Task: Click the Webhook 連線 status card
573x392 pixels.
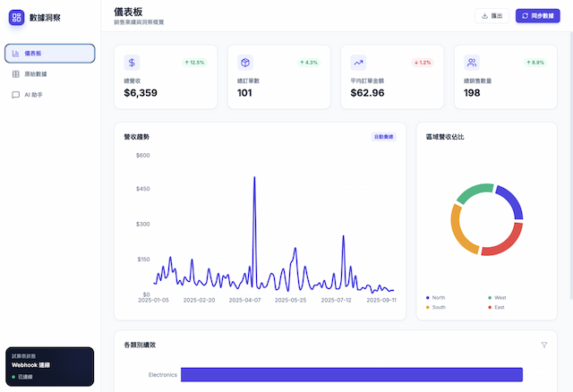Action: 50,366
